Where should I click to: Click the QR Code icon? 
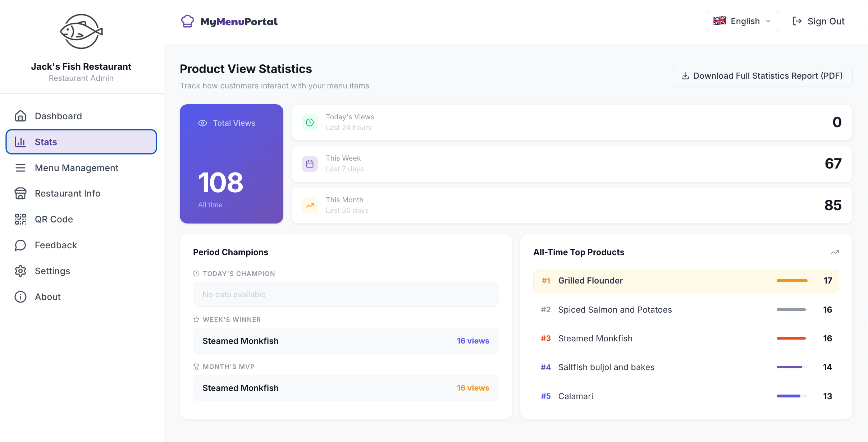[20, 219]
